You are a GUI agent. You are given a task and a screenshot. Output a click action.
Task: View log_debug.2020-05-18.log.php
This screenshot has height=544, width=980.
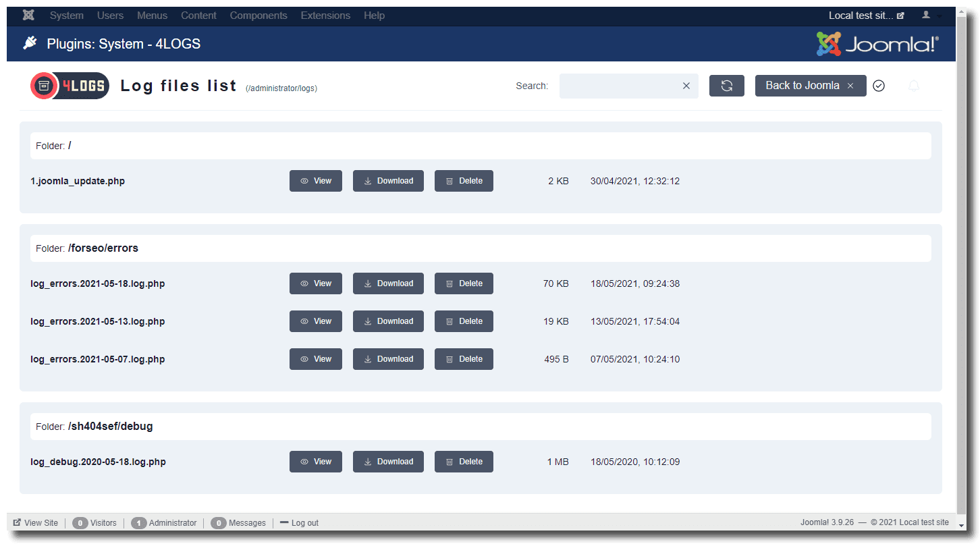[316, 462]
